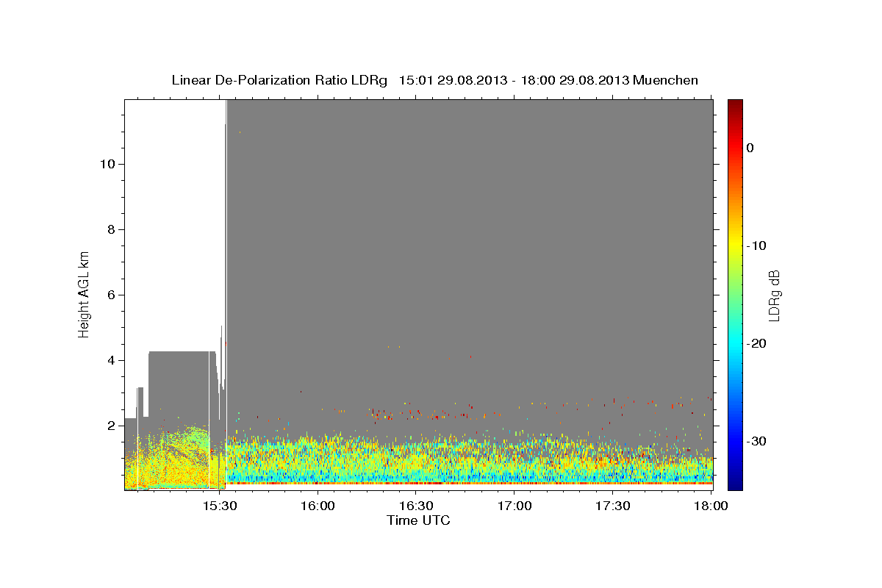Click the height axis label 6
The width and height of the screenshot is (882, 588).
[x=110, y=295]
